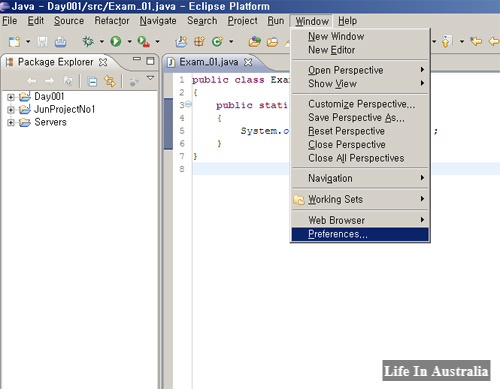500x389 pixels.
Task: Minimize the Package Explorer view
Action: coord(137,59)
